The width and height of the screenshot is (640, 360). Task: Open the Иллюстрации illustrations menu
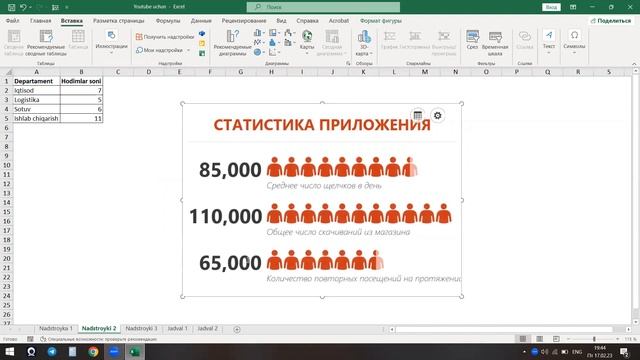tap(111, 42)
